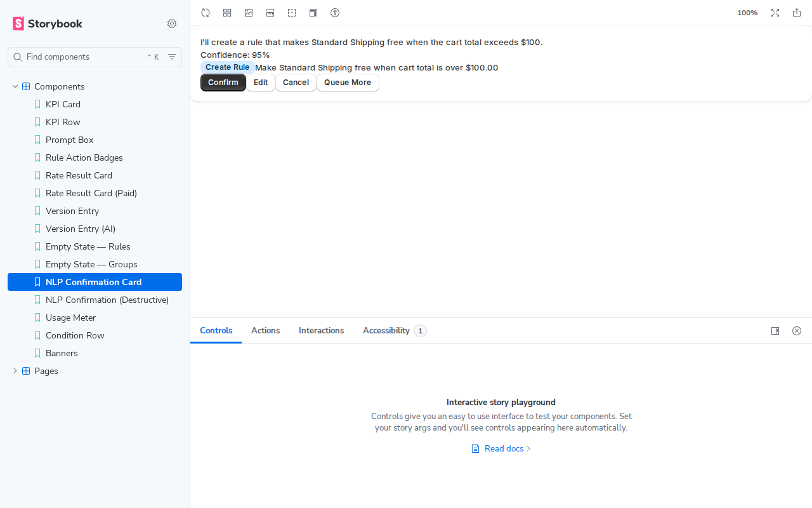Open the search filter icon
812x508 pixels.
[172, 57]
